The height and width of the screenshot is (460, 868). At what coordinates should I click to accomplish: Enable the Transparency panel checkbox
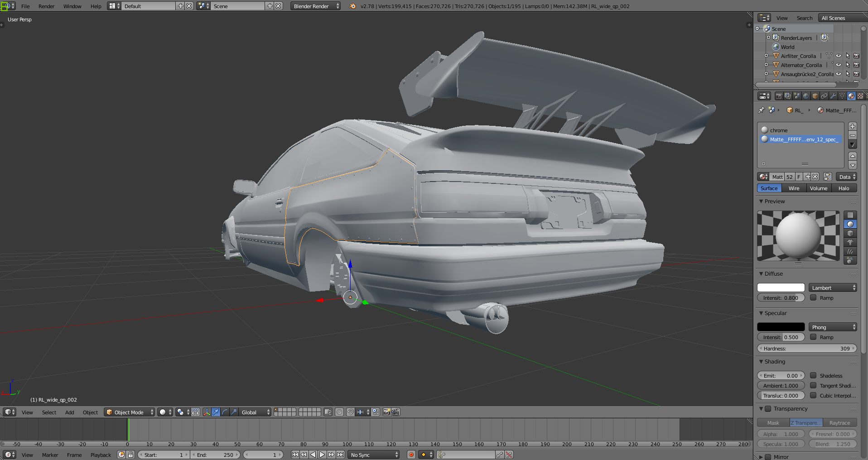click(768, 409)
